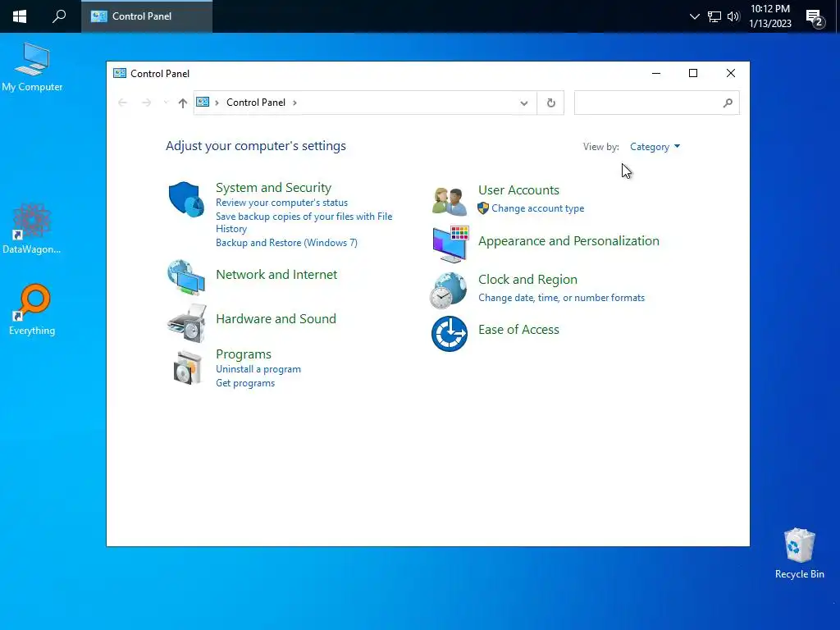
Task: Click Get programs link
Action: [245, 383]
